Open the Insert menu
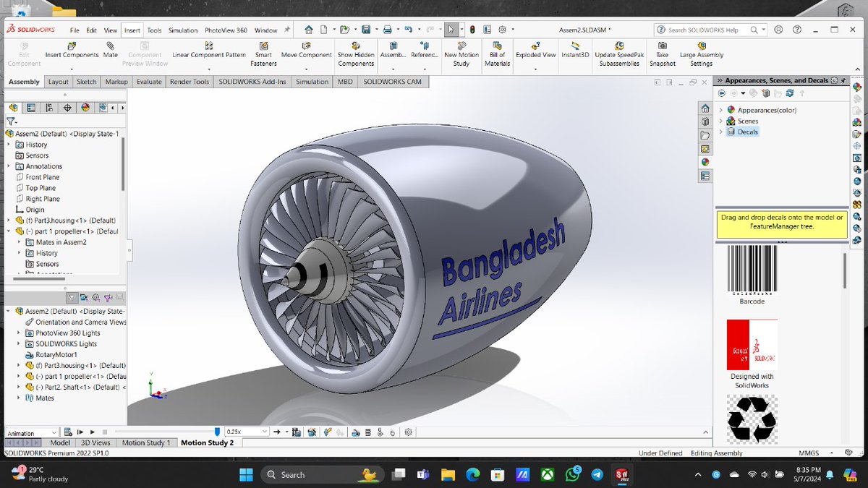 pyautogui.click(x=132, y=30)
